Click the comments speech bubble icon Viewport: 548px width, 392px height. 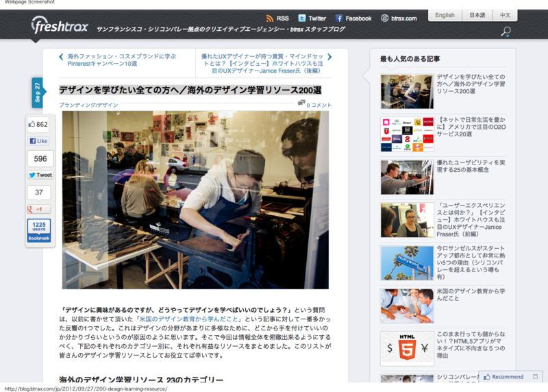pyautogui.click(x=301, y=103)
